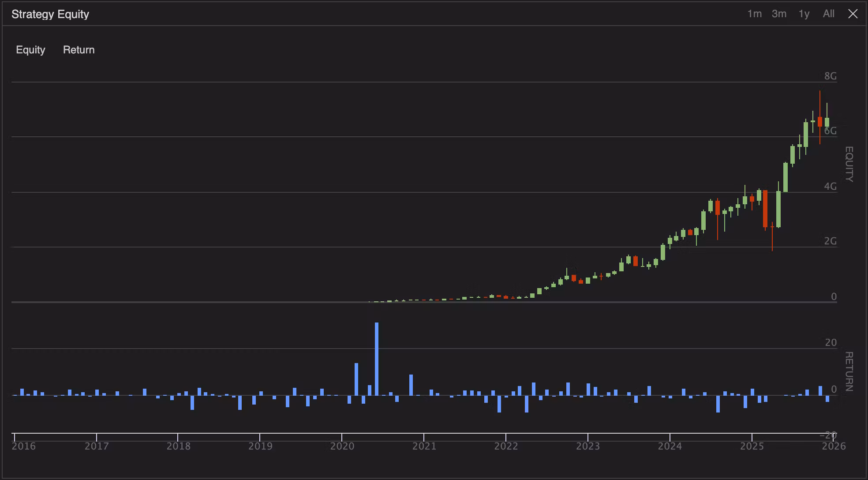This screenshot has height=480, width=868.
Task: Click the tallest blue return bar in 2020
Action: point(377,358)
